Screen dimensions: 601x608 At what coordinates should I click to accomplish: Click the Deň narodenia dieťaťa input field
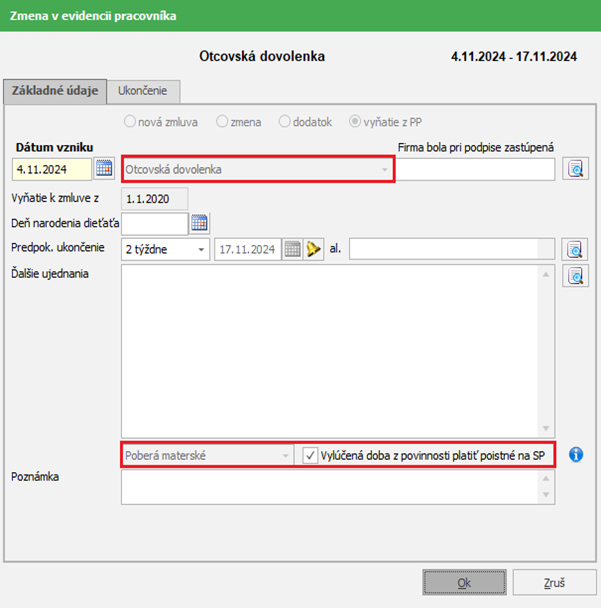click(155, 224)
